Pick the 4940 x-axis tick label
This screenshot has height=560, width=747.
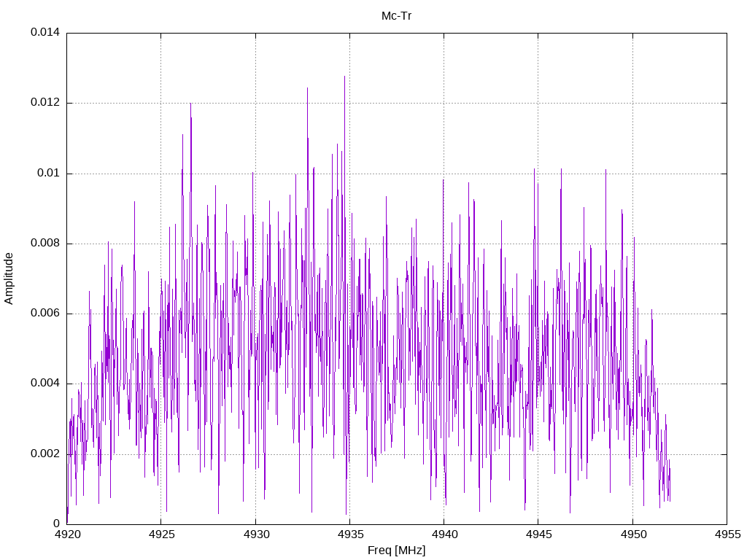coord(444,534)
